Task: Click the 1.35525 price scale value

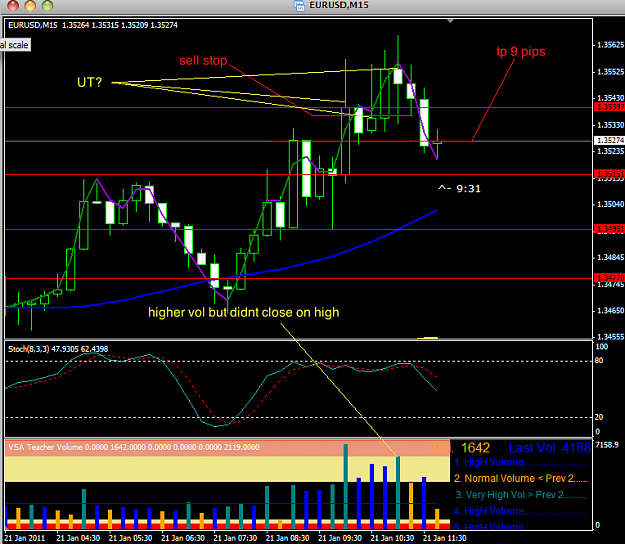Action: coord(610,72)
